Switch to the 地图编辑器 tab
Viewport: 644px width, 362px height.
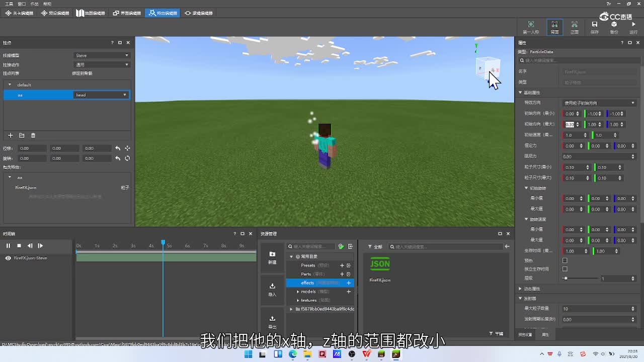tap(91, 13)
